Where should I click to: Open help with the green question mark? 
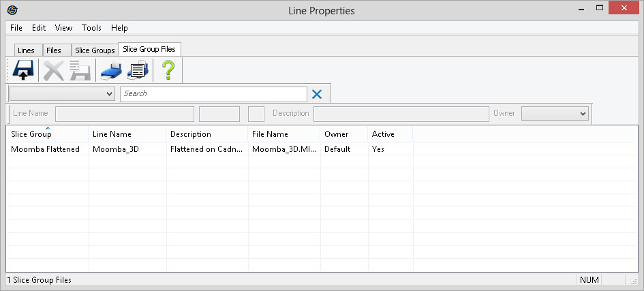(168, 70)
